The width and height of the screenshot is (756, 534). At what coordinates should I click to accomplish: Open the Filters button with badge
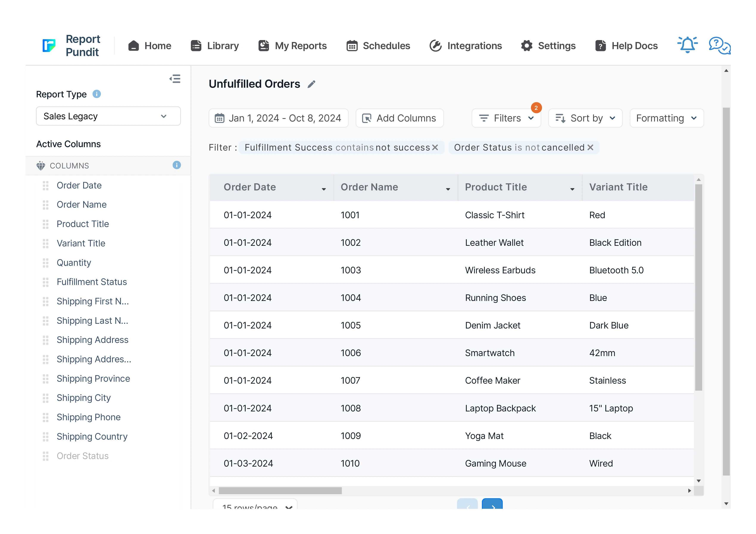point(506,118)
